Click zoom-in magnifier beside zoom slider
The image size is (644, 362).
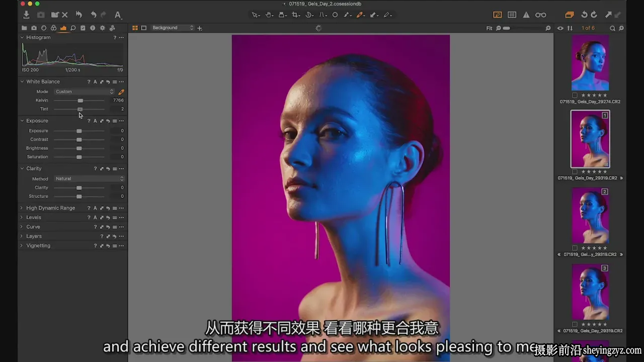coord(548,28)
